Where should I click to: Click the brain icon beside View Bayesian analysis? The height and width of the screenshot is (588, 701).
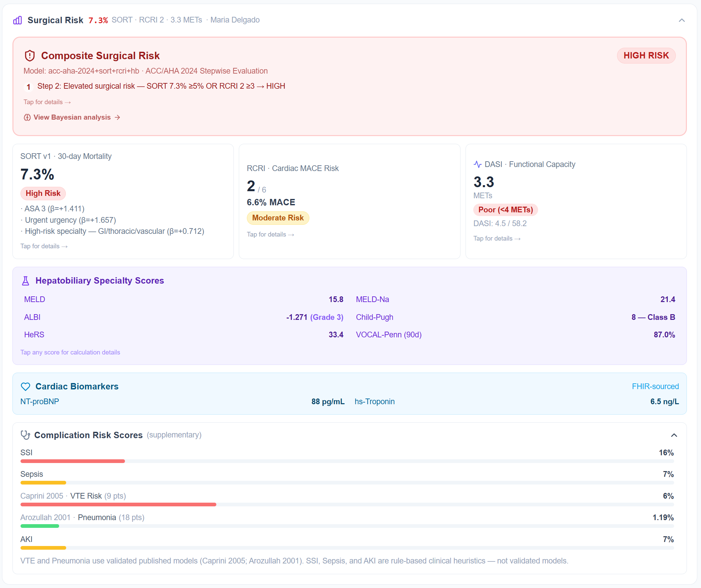pyautogui.click(x=27, y=117)
